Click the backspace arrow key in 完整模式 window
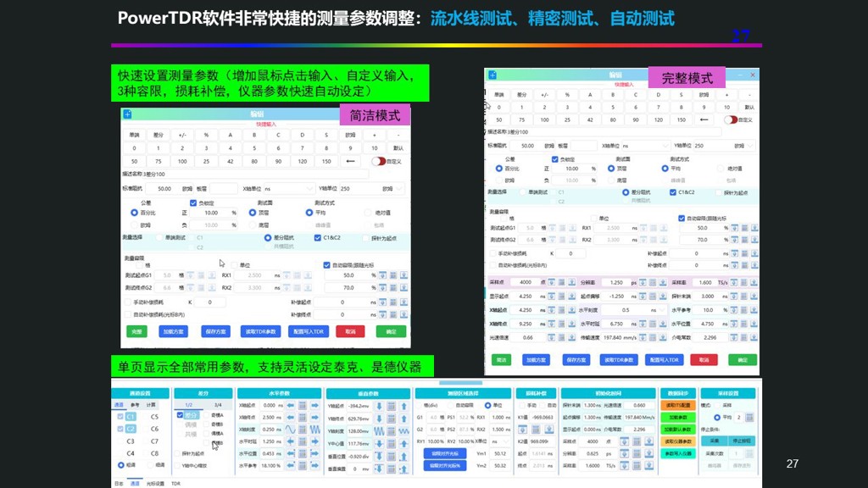Viewport: 868px width, 488px height. (704, 119)
